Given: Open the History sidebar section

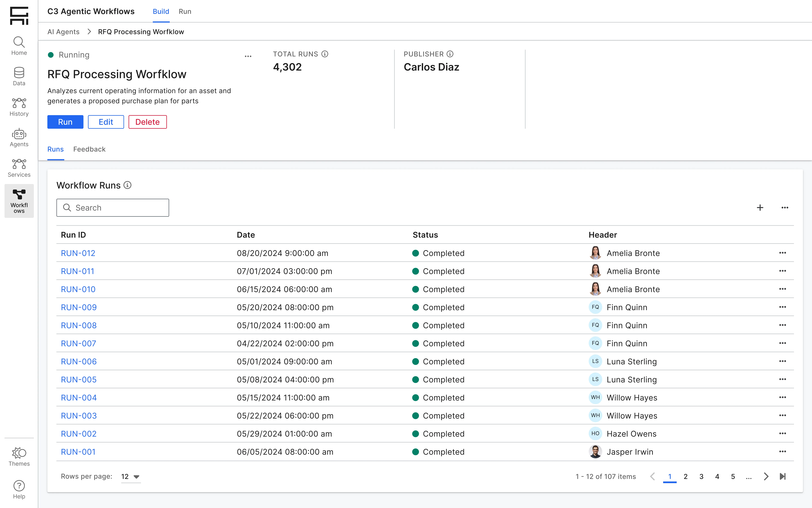Looking at the screenshot, I should pyautogui.click(x=19, y=107).
